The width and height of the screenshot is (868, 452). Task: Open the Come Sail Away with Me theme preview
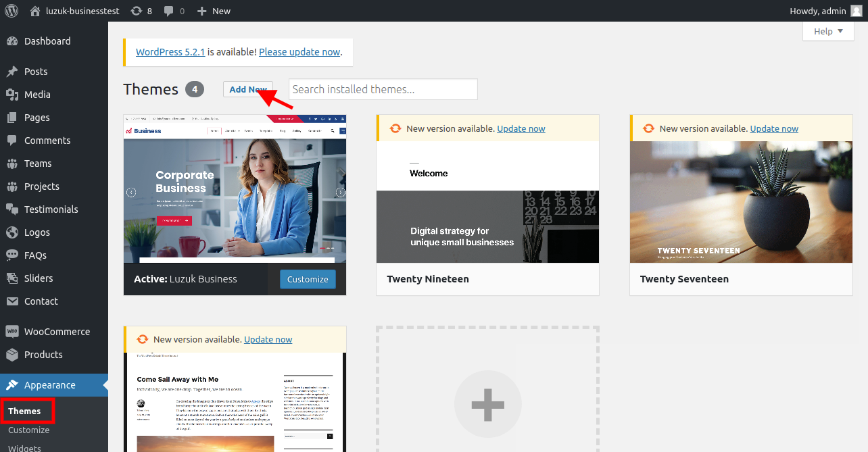[235, 402]
